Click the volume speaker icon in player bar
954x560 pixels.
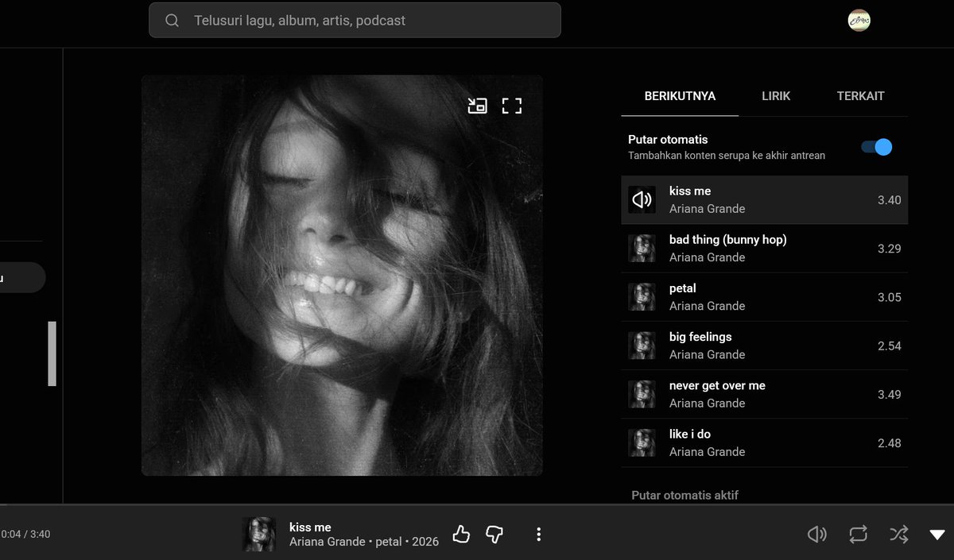tap(817, 535)
